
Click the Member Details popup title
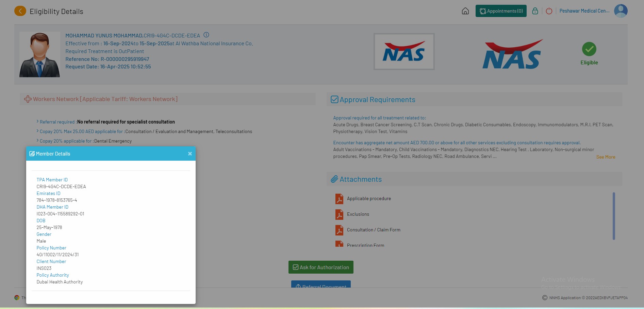(x=53, y=154)
